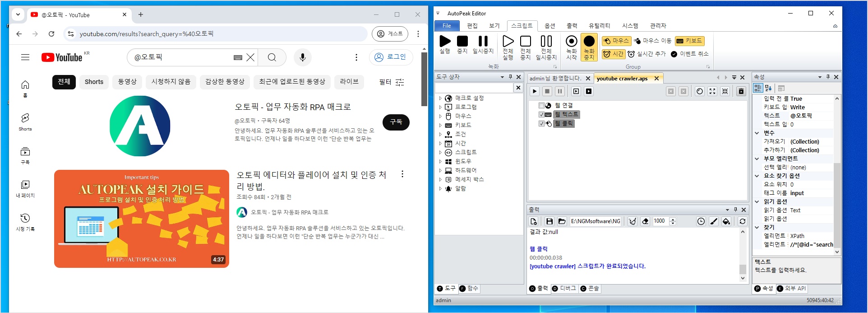Click 전체 일시중지 pause-all icon
Viewport: 868px width, 313px height.
[x=546, y=47]
